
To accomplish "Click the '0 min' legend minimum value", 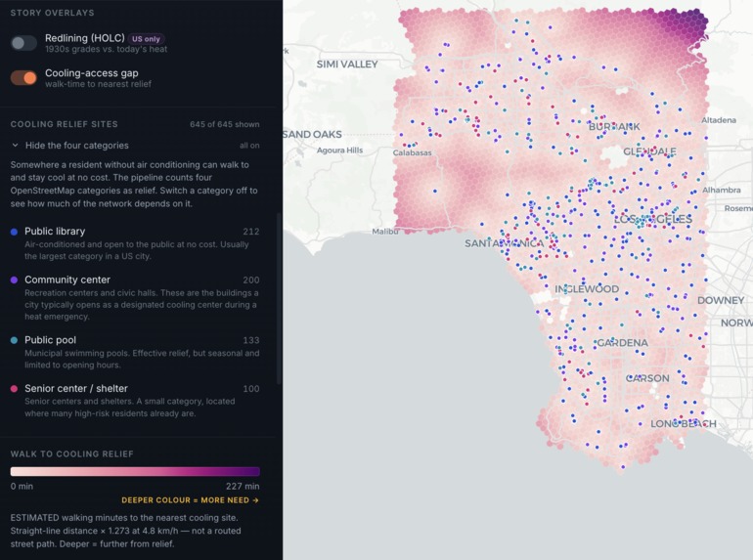I will coord(22,486).
